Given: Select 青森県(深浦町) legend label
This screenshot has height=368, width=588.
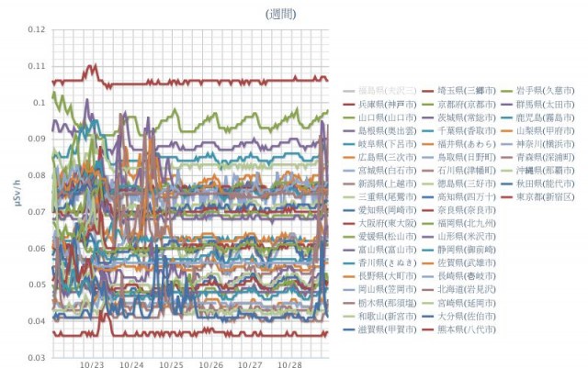Looking at the screenshot, I should (545, 157).
